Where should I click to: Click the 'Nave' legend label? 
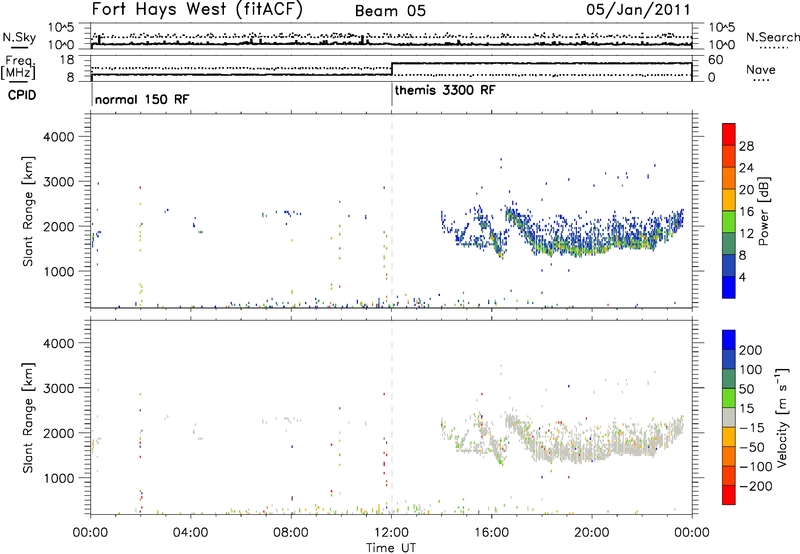(x=761, y=69)
